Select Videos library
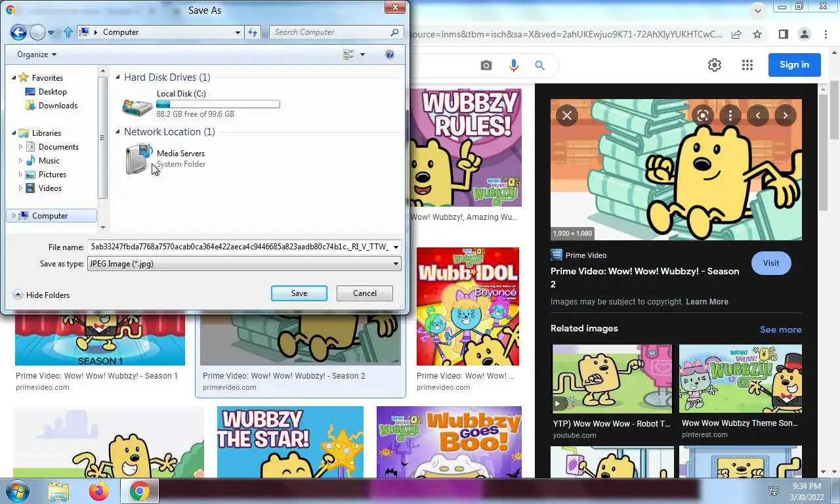 44,188
